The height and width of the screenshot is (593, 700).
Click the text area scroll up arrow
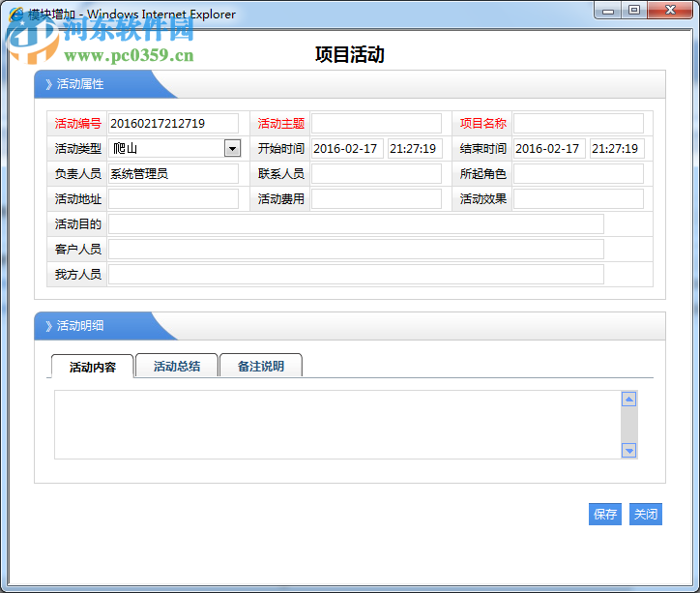(x=629, y=400)
